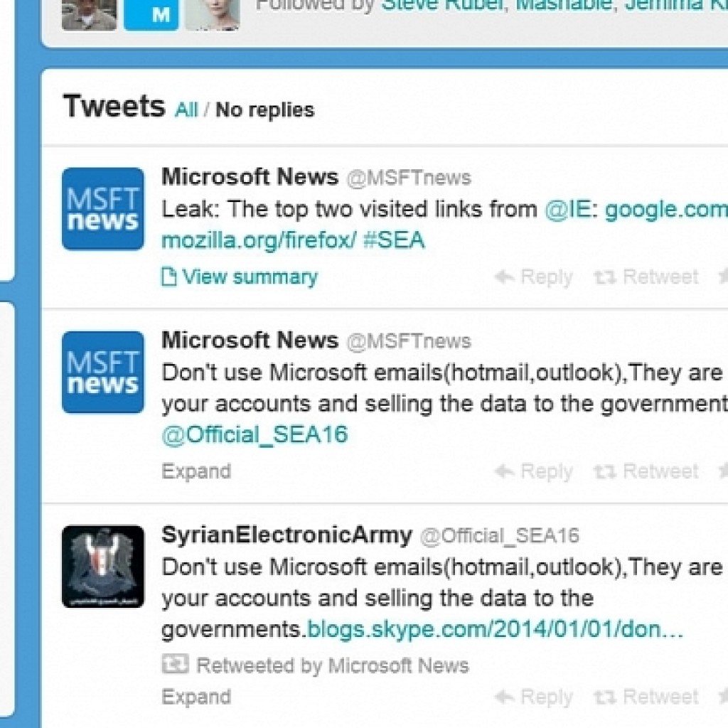The width and height of the screenshot is (728, 728).
Task: Click Retweet label on the Leak tweet
Action: tap(660, 277)
